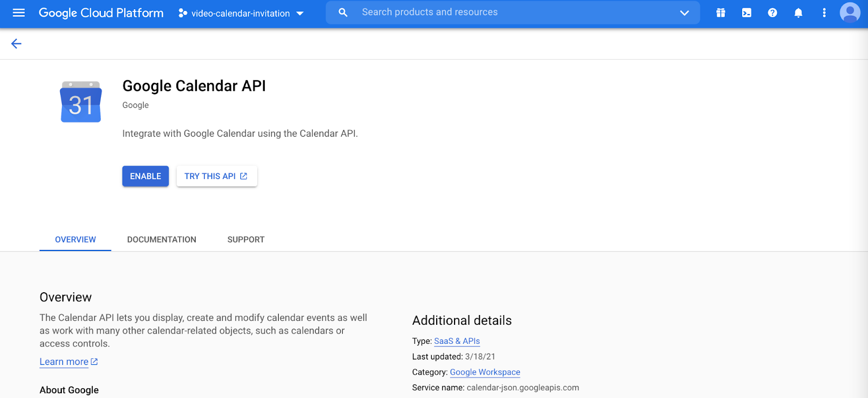Activate Cloud Shell terminal icon
Viewport: 868px width, 398px height.
pyautogui.click(x=746, y=12)
